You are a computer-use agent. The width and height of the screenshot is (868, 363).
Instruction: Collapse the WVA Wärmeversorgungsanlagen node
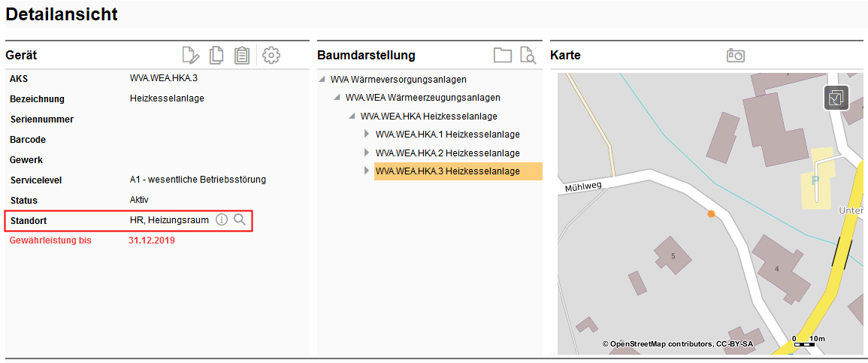[322, 79]
